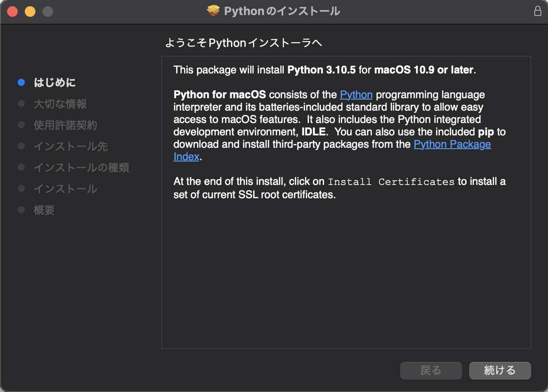Click the gray bullet beside インストールの種類
This screenshot has height=392, width=548.
(21, 167)
